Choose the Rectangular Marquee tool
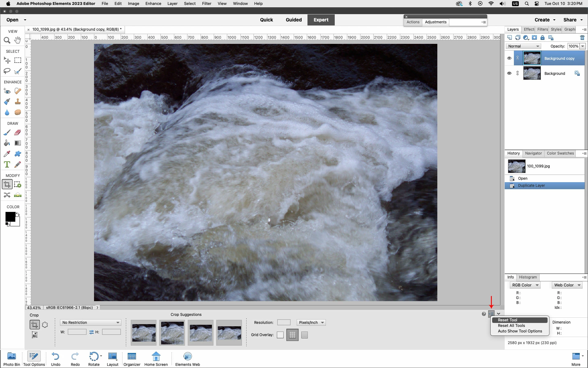This screenshot has width=588, height=368. tap(18, 60)
